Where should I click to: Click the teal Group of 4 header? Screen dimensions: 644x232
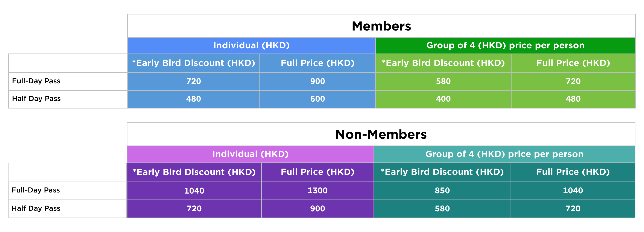(x=504, y=154)
